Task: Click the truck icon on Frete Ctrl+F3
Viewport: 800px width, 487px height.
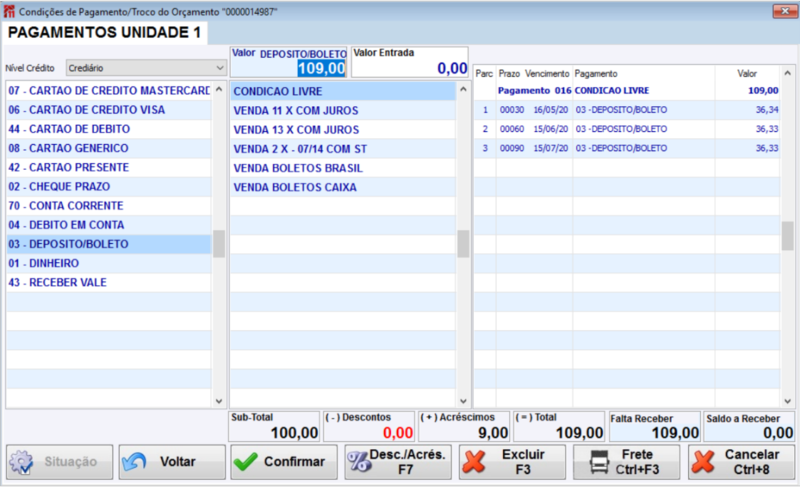Action: pos(599,462)
